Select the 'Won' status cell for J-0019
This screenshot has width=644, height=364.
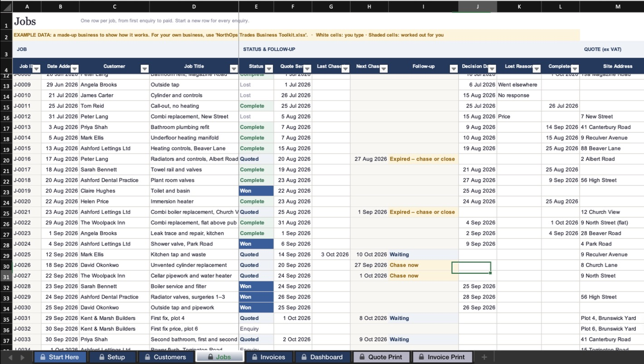click(x=256, y=191)
